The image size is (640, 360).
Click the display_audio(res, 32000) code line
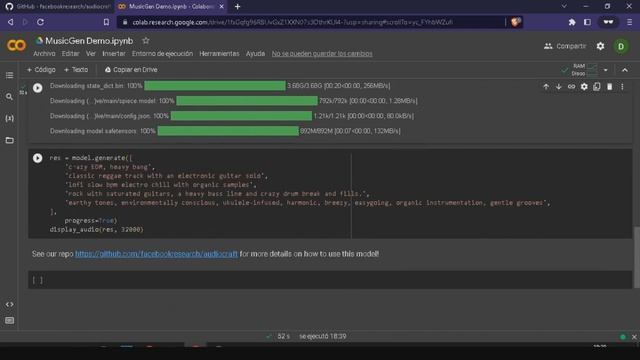tap(96, 230)
